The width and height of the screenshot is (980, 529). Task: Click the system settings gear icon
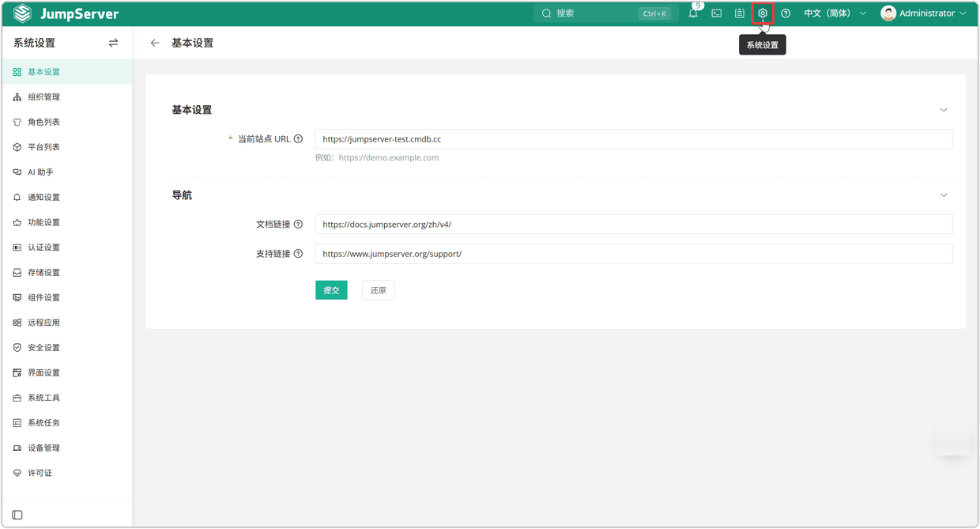(763, 13)
